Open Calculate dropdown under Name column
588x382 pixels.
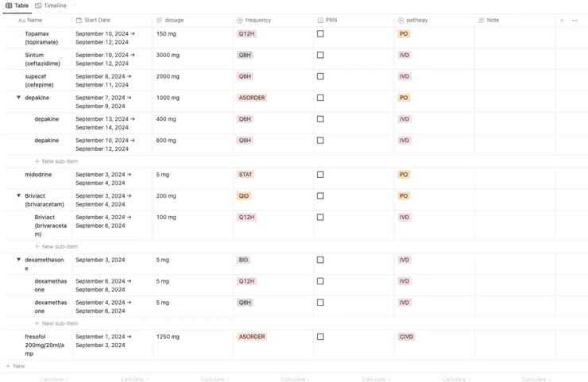(54, 380)
